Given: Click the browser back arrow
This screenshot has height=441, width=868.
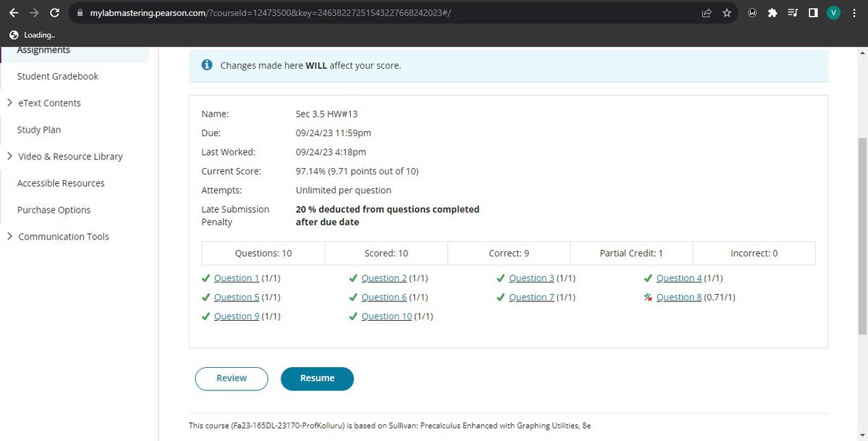Looking at the screenshot, I should coord(13,12).
